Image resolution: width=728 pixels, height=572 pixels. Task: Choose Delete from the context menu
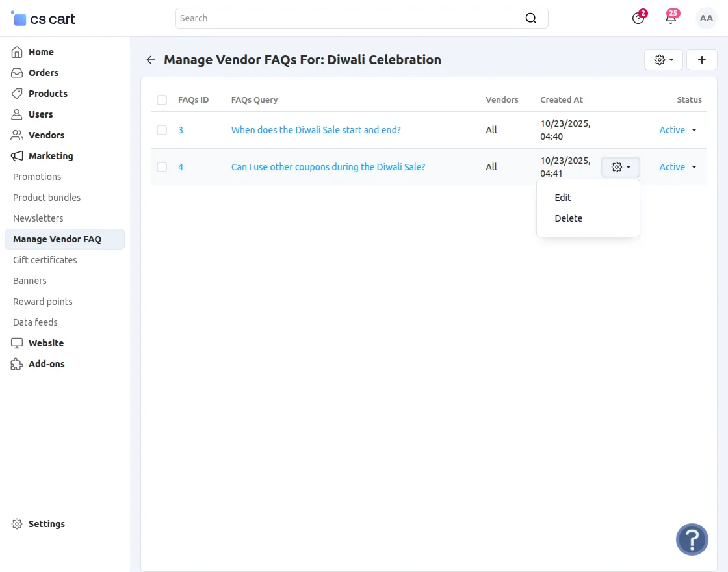[568, 218]
